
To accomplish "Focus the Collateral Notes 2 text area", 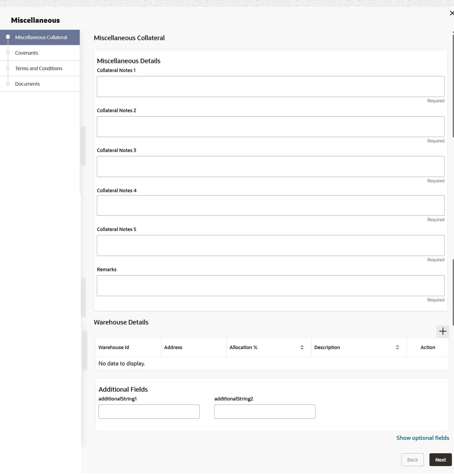I will [271, 127].
